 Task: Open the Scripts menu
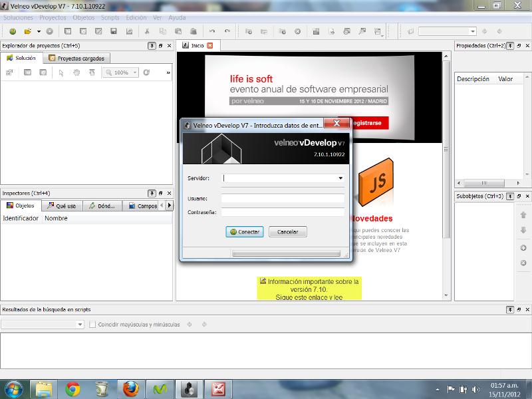110,18
